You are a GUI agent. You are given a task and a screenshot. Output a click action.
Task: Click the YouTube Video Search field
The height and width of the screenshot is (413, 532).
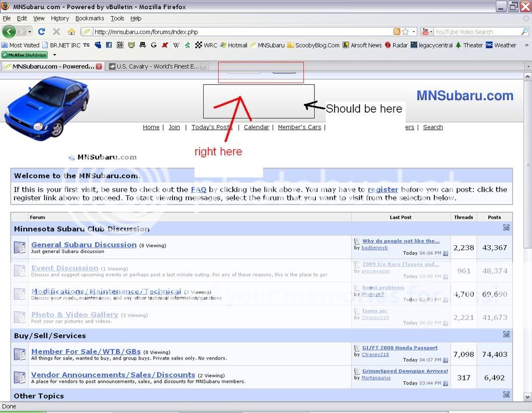(477, 32)
